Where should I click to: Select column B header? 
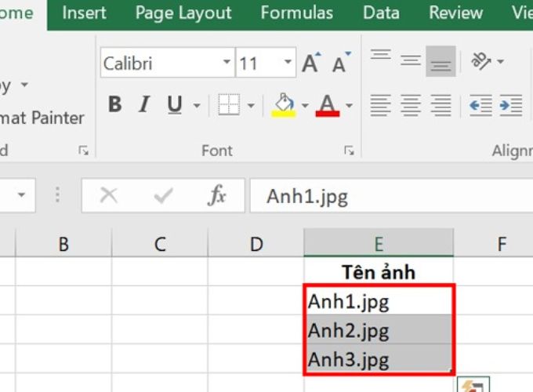(63, 243)
